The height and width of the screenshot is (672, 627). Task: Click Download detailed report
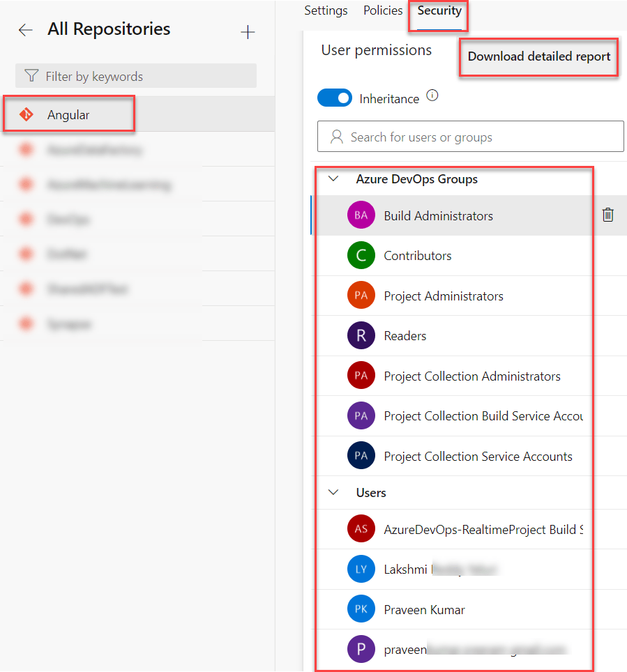point(538,56)
